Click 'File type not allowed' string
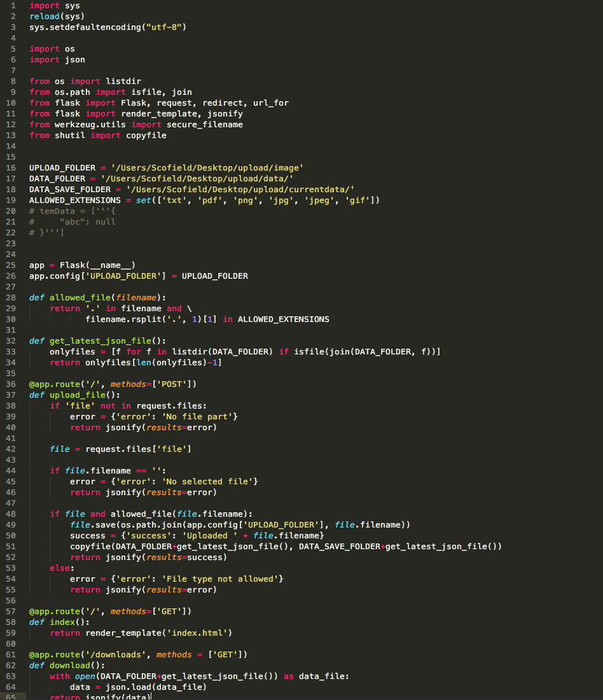 pos(219,579)
